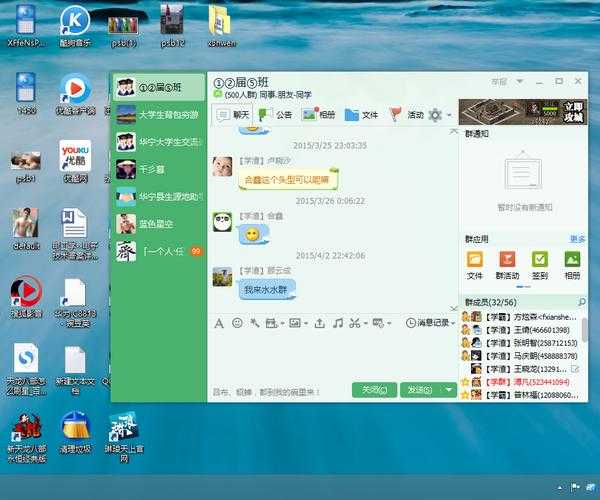The width and height of the screenshot is (600, 500).
Task: Expand the arrow next to 发送 button
Action: (448, 390)
